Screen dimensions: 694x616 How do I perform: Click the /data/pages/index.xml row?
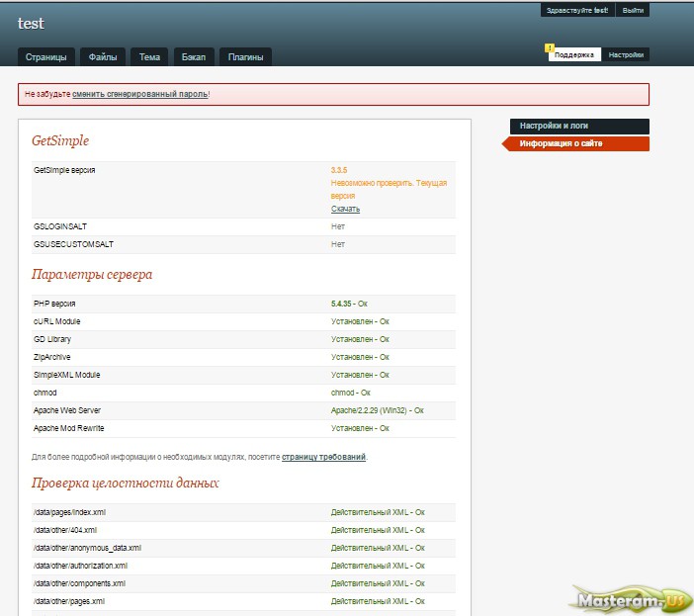[x=243, y=512]
